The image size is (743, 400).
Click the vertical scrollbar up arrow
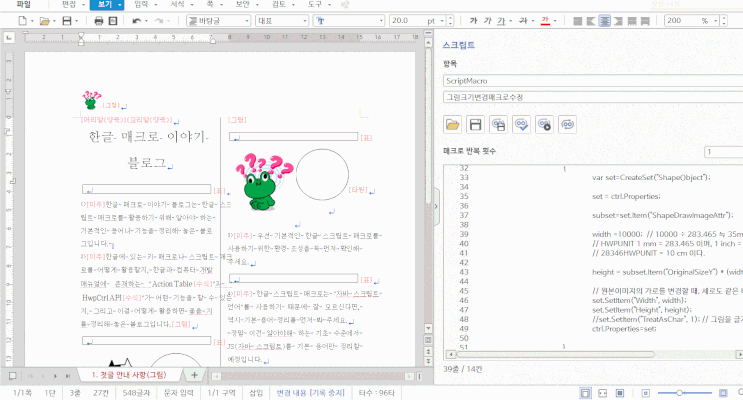pos(428,43)
